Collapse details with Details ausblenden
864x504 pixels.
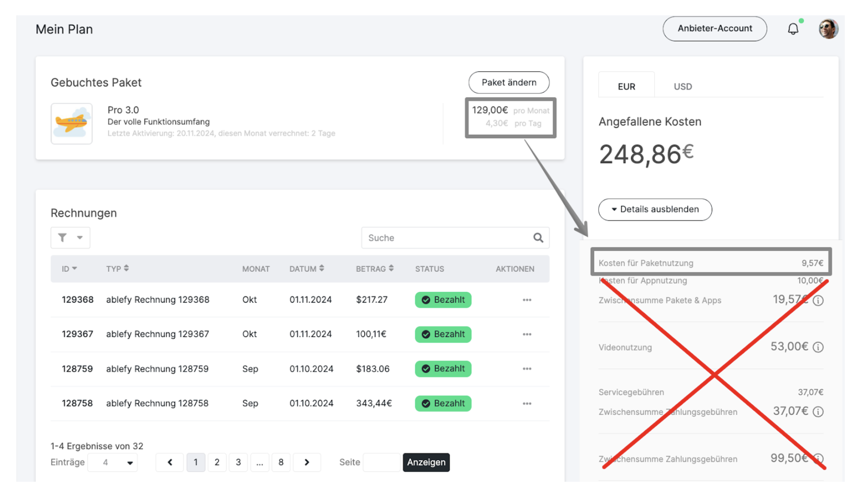(655, 209)
